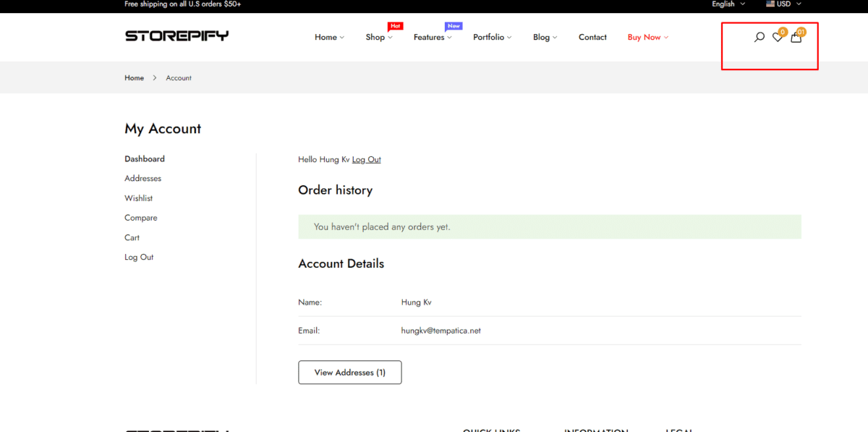Open the wishlist heart icon

778,38
